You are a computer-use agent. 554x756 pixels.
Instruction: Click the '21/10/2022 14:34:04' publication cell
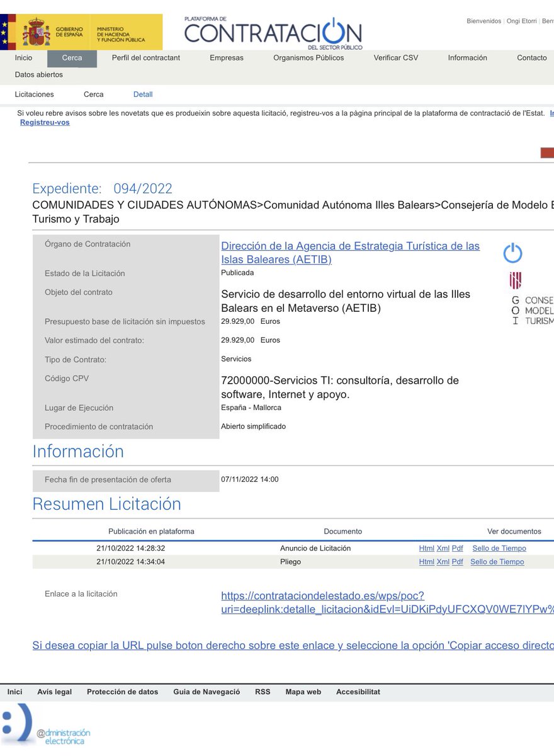coord(131,562)
